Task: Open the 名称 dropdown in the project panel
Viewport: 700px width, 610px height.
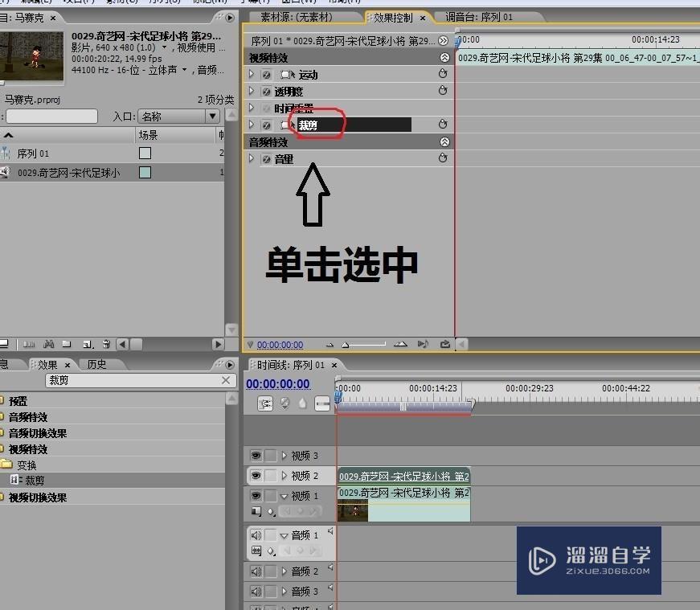Action: pos(212,115)
